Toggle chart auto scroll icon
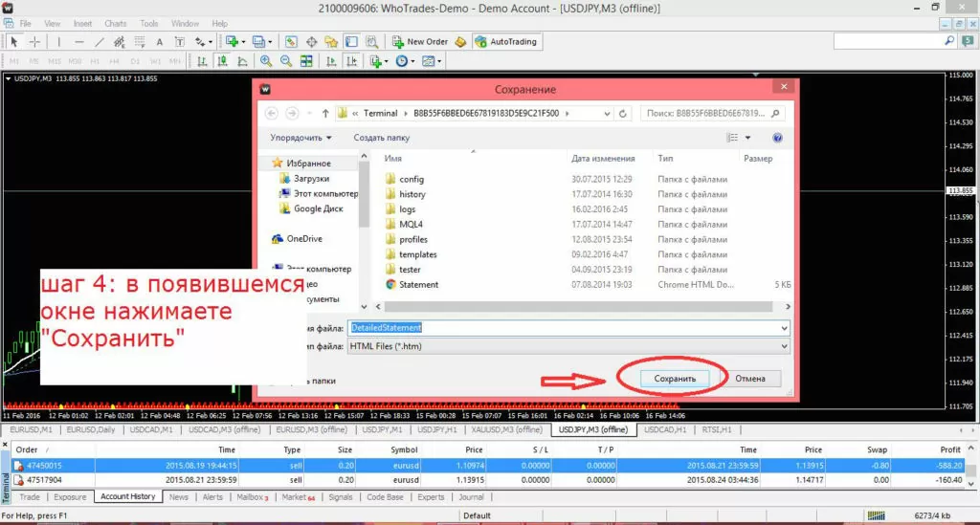980x525 pixels. pyautogui.click(x=331, y=61)
